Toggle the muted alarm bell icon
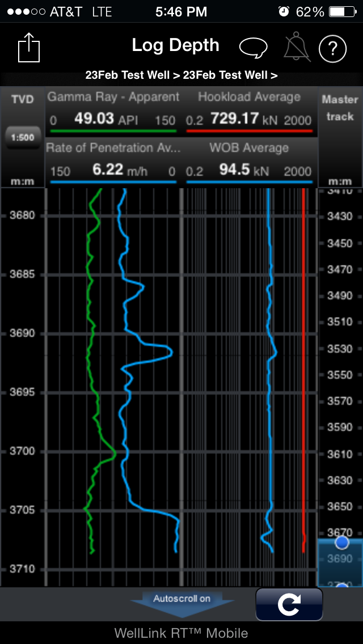363x644 pixels. tap(297, 48)
